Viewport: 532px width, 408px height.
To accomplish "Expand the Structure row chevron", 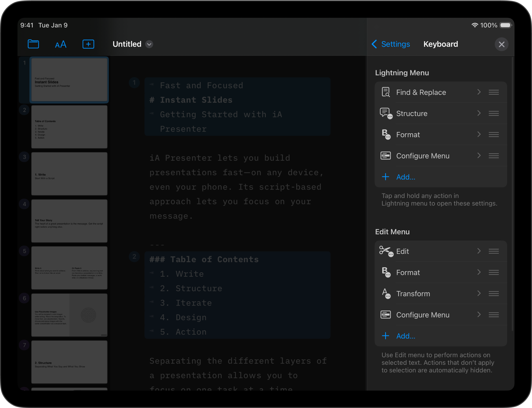I will [x=479, y=113].
